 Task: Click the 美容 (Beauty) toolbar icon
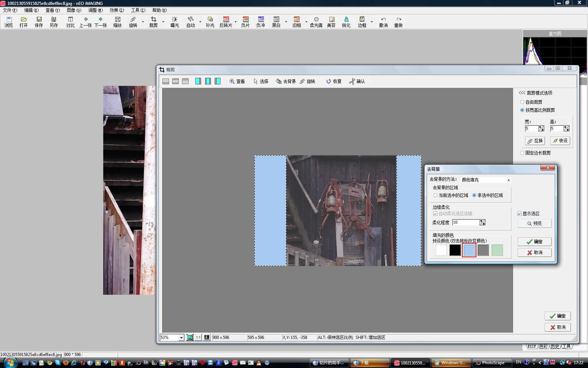point(331,22)
